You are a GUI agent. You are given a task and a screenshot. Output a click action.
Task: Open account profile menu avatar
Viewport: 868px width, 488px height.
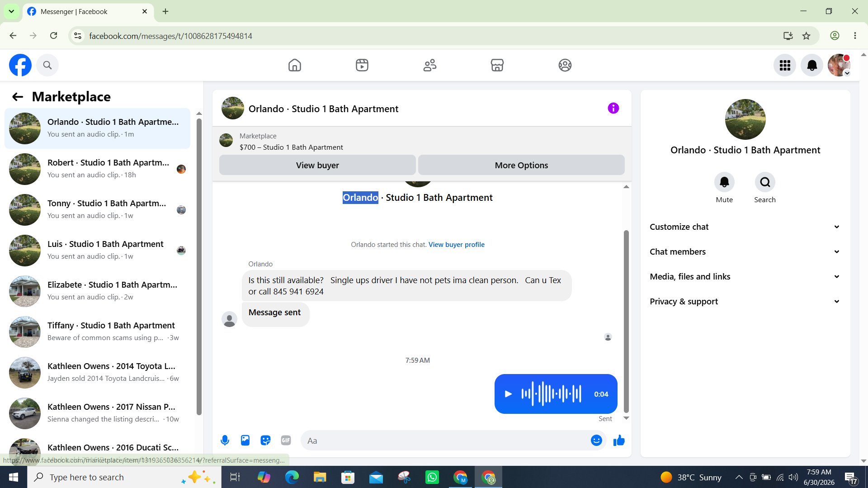[x=839, y=65]
